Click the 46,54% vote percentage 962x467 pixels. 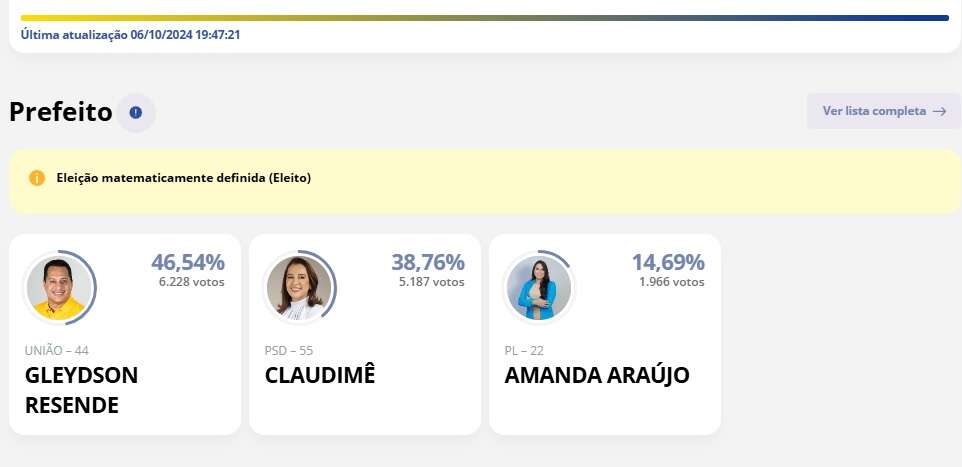(x=188, y=262)
